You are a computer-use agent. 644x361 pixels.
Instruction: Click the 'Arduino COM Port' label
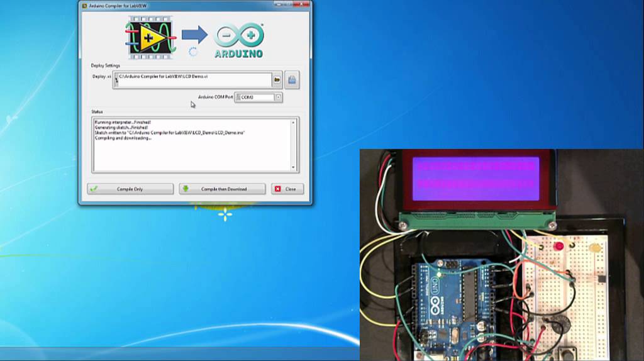[216, 97]
